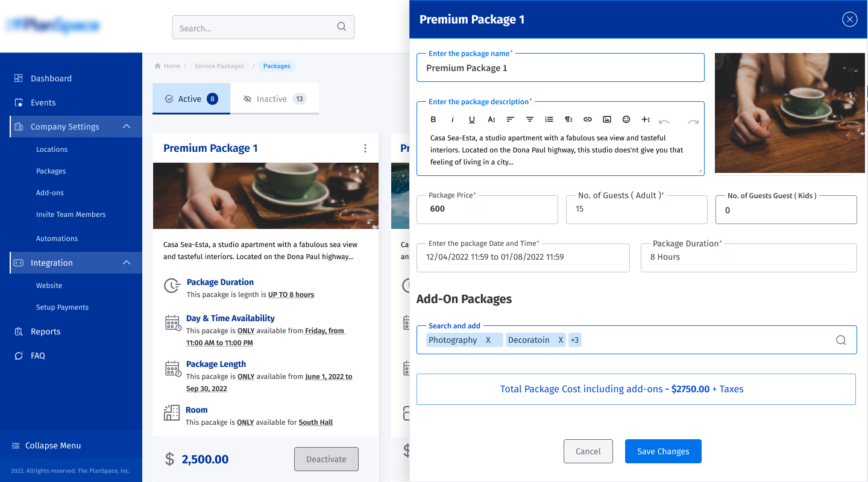
Task: Switch to the Inactive packages tab
Action: 274,99
